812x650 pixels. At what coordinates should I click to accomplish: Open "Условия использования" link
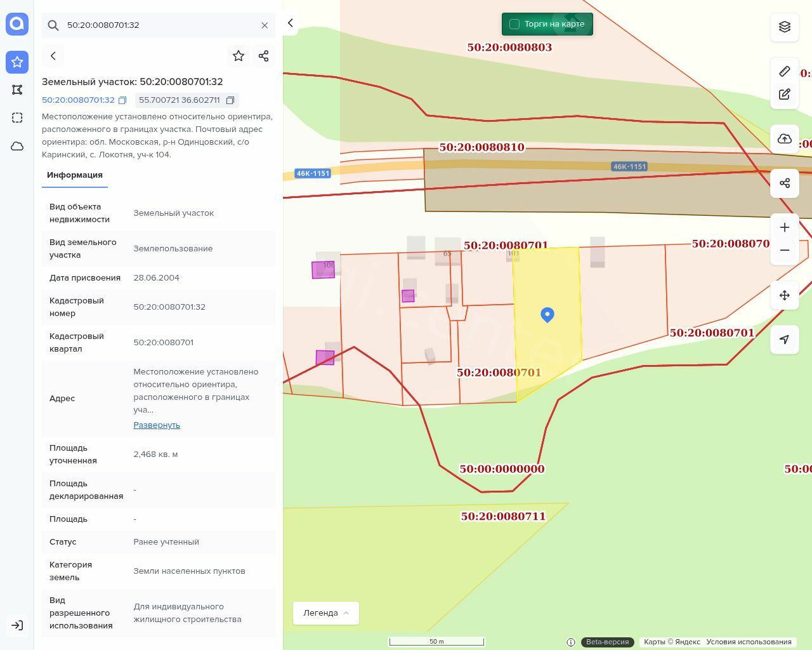(x=749, y=642)
